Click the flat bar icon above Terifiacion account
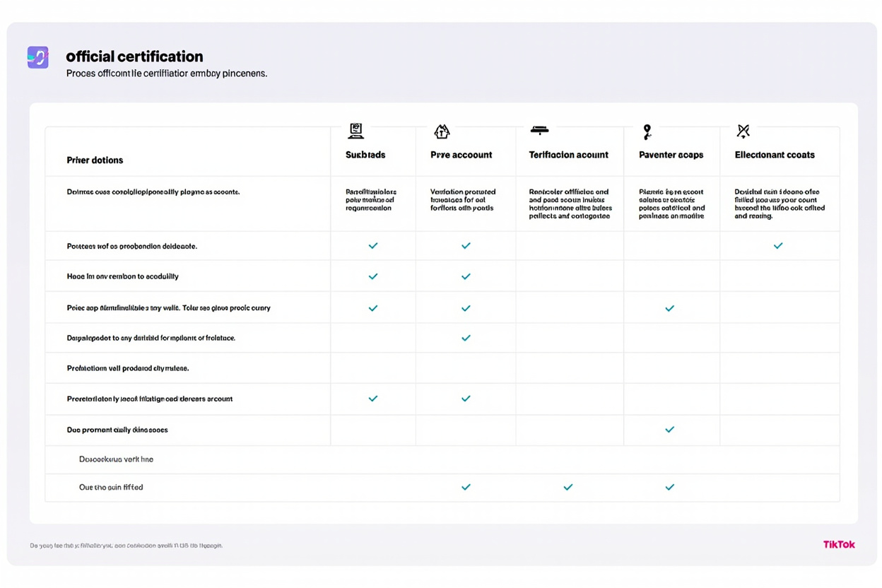882x588 pixels. [x=539, y=130]
